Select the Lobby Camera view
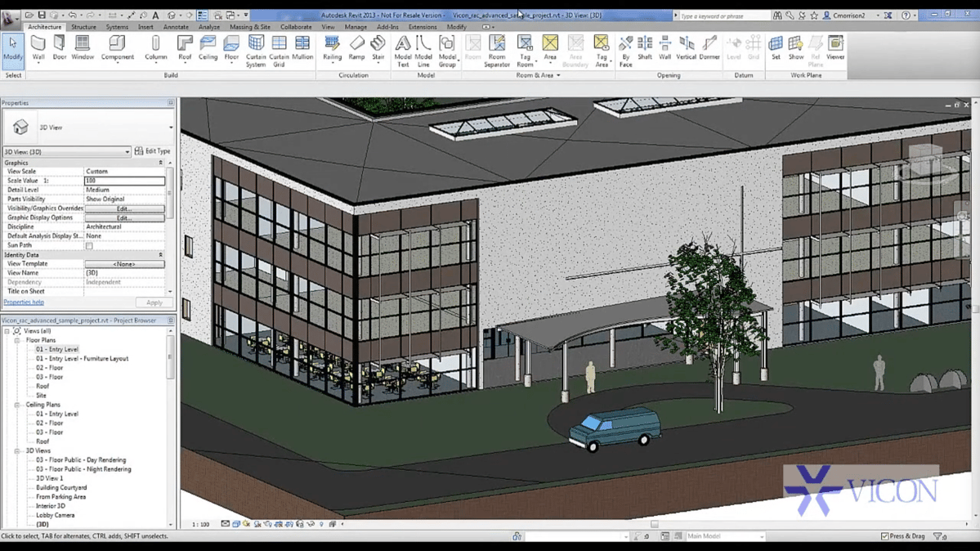 [54, 514]
